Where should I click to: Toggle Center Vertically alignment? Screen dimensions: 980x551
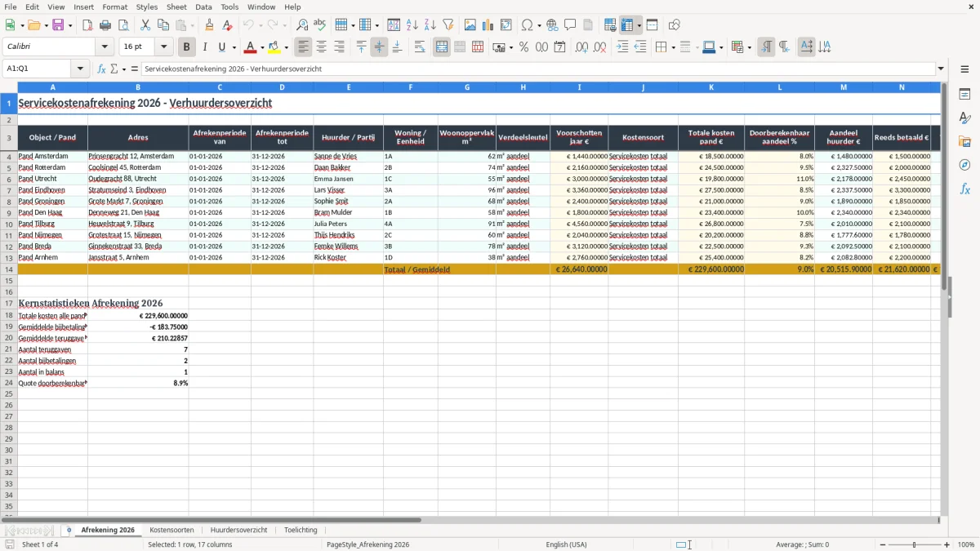pyautogui.click(x=379, y=47)
